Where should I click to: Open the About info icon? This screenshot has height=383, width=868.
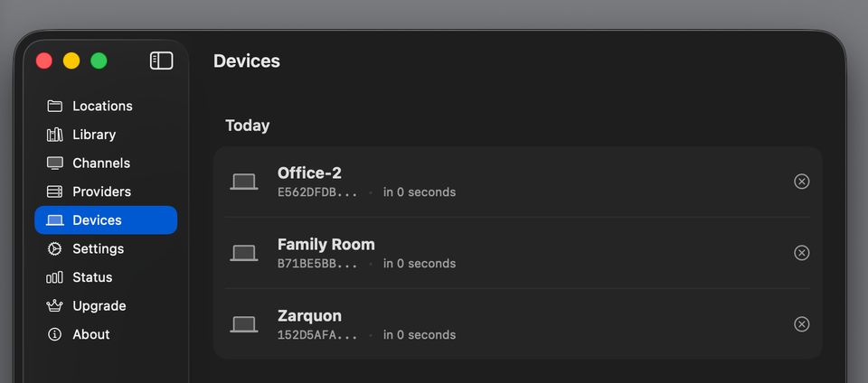pyautogui.click(x=55, y=334)
